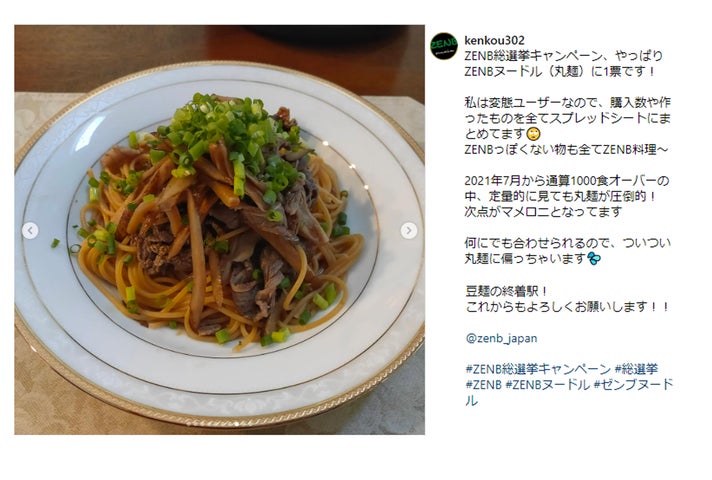
Task: Advance to the next photo with right arrow
Action: tap(409, 230)
